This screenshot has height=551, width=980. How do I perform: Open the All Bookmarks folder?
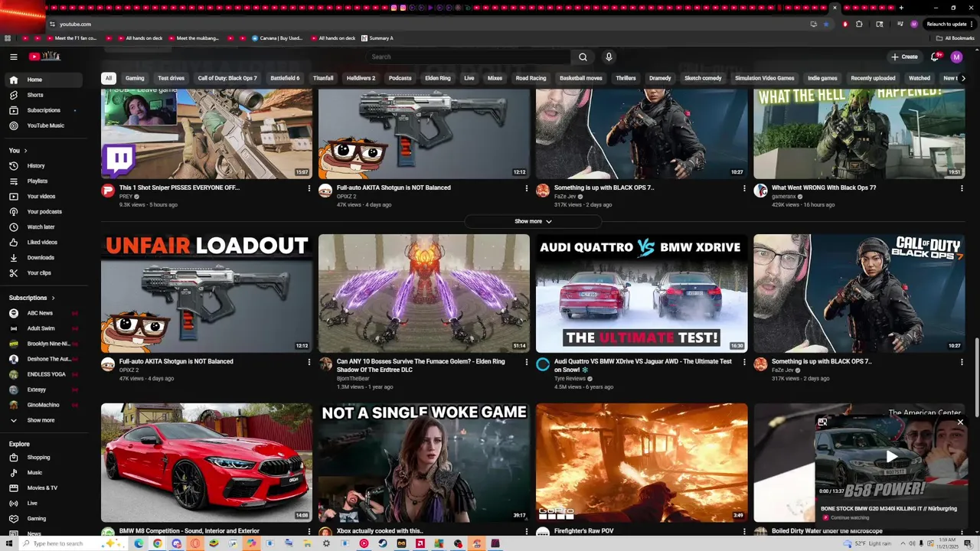[x=955, y=38]
